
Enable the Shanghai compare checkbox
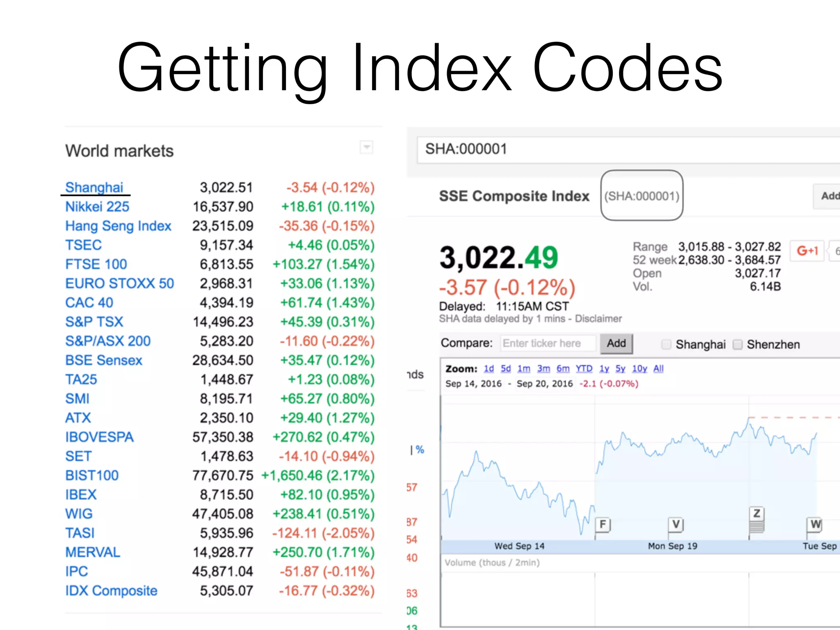coord(667,345)
